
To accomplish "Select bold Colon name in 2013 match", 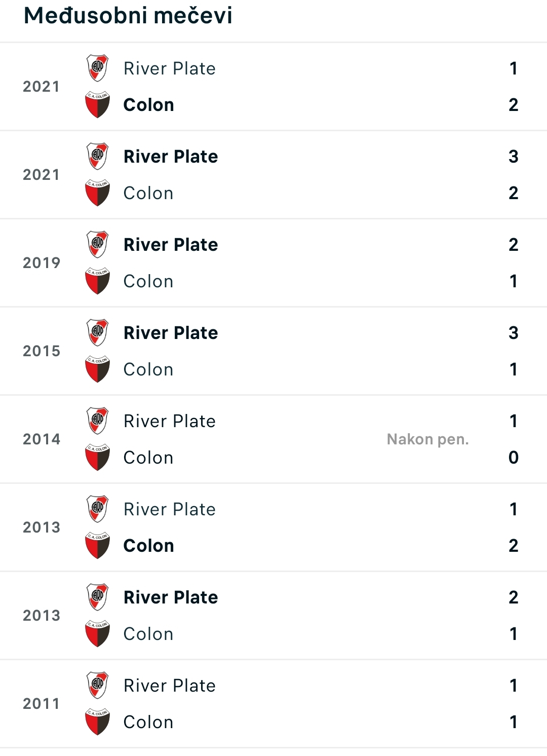I will pyautogui.click(x=149, y=546).
